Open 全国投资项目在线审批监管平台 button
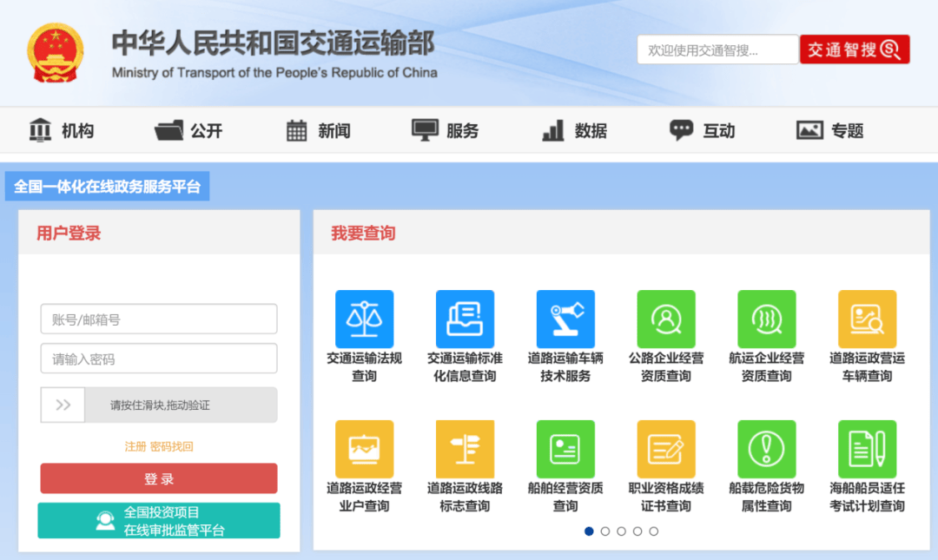Viewport: 938px width, 560px height. 159,521
